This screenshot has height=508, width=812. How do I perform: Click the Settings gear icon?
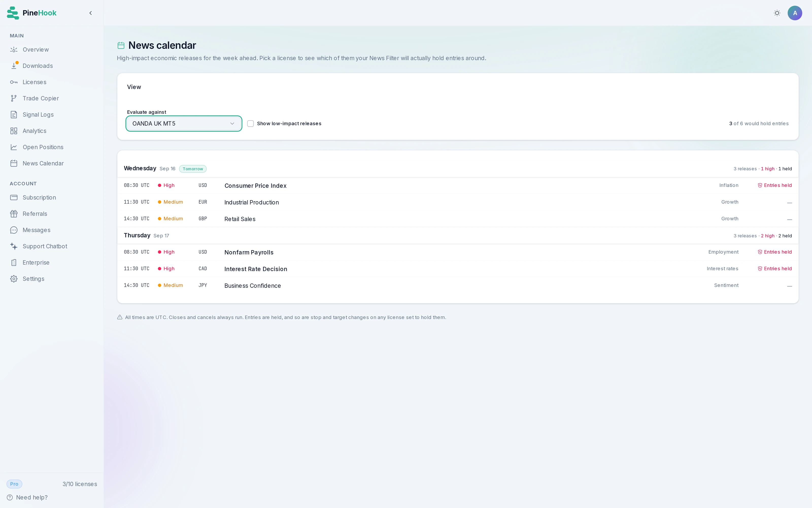[x=14, y=279]
